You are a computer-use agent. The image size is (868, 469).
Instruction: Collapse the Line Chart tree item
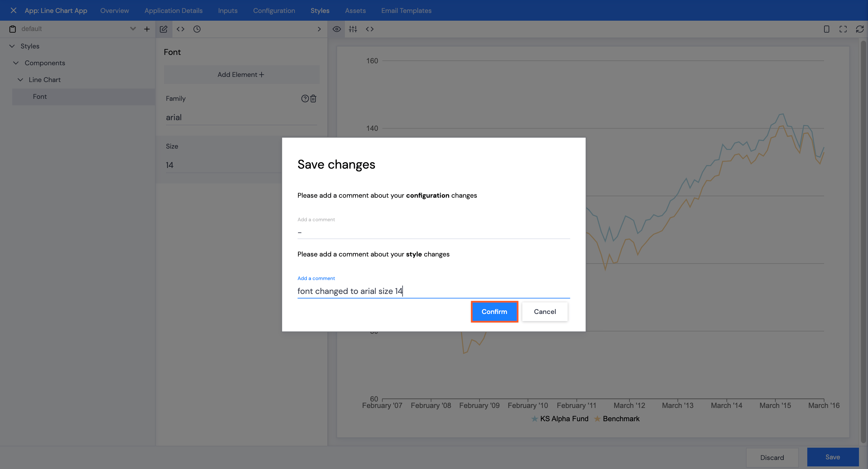pos(20,79)
